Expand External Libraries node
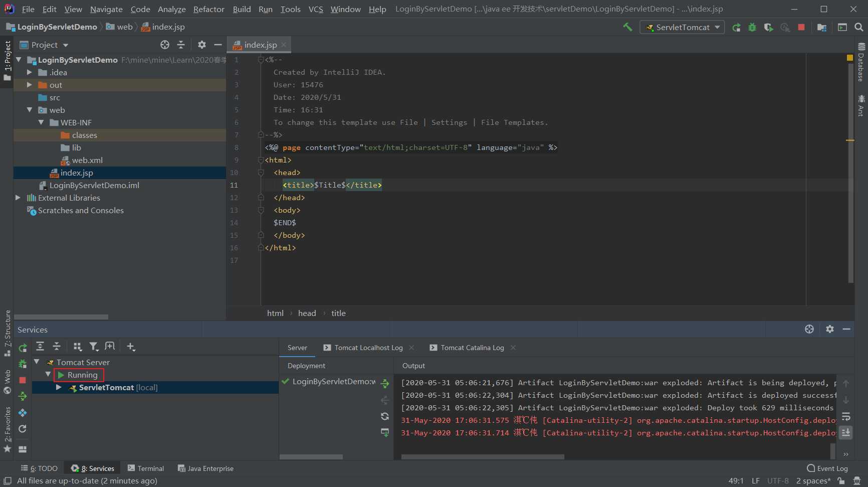 18,198
